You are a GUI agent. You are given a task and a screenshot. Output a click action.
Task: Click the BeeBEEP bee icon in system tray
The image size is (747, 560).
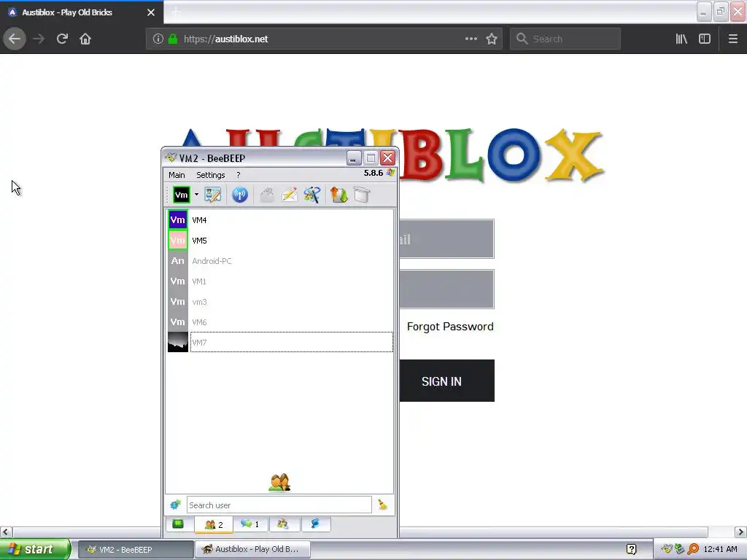[x=667, y=549]
